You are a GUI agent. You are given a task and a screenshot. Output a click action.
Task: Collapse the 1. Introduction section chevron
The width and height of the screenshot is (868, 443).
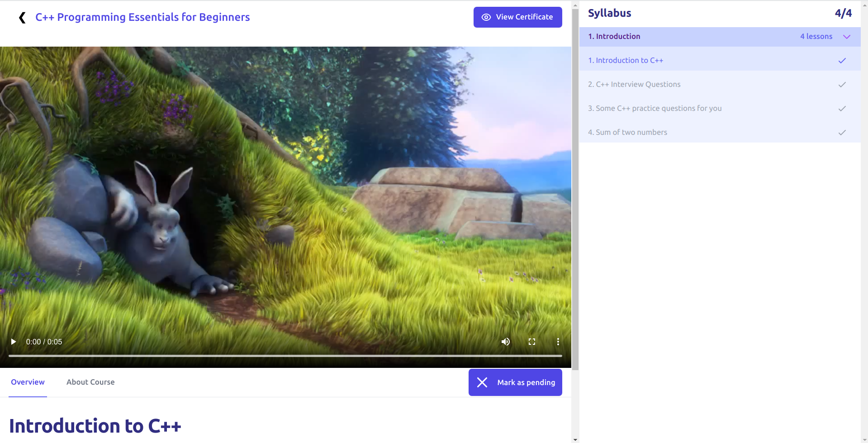pos(847,37)
